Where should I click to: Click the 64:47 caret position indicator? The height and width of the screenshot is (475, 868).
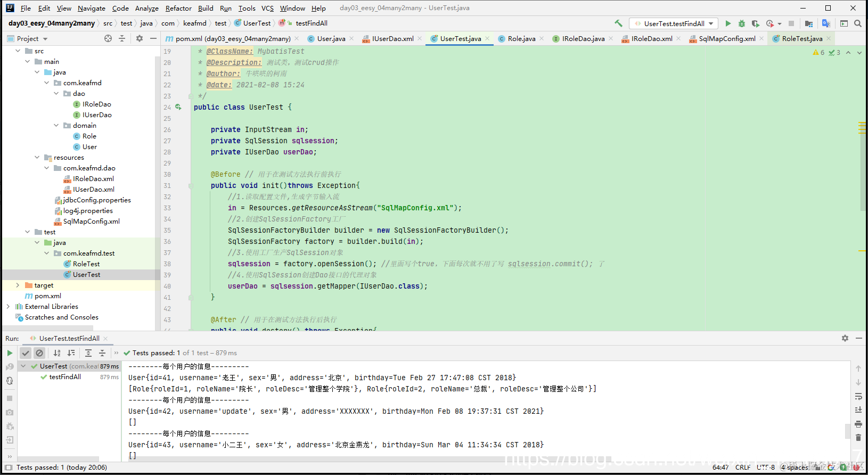click(x=720, y=468)
